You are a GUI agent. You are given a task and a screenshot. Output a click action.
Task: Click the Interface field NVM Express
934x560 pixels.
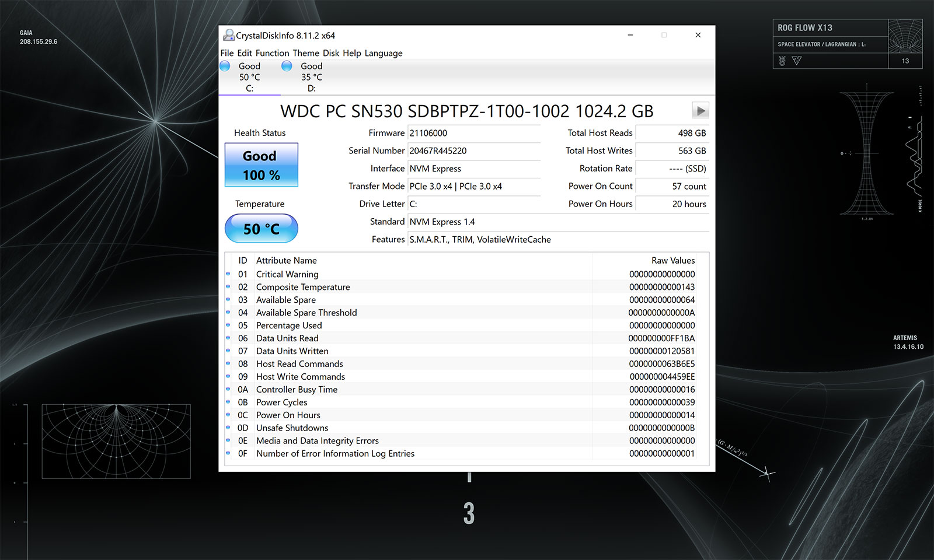[x=474, y=169]
